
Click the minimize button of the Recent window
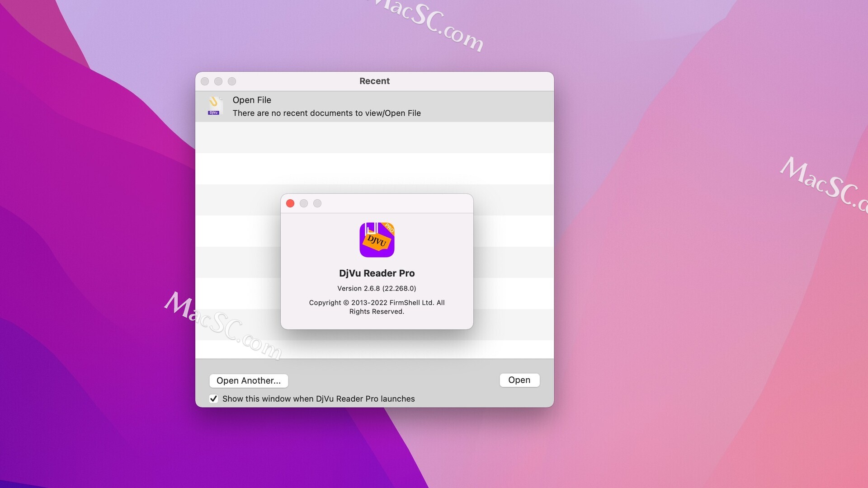[219, 81]
